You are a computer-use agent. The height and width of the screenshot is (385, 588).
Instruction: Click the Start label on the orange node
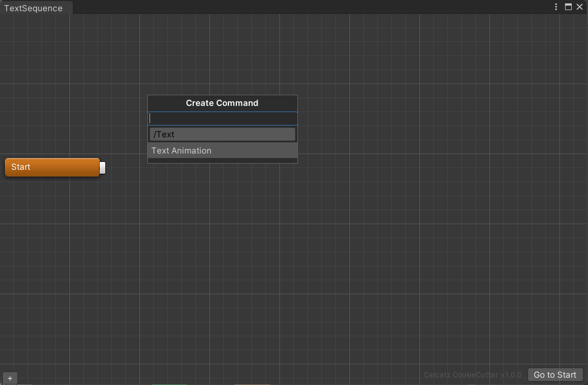21,167
